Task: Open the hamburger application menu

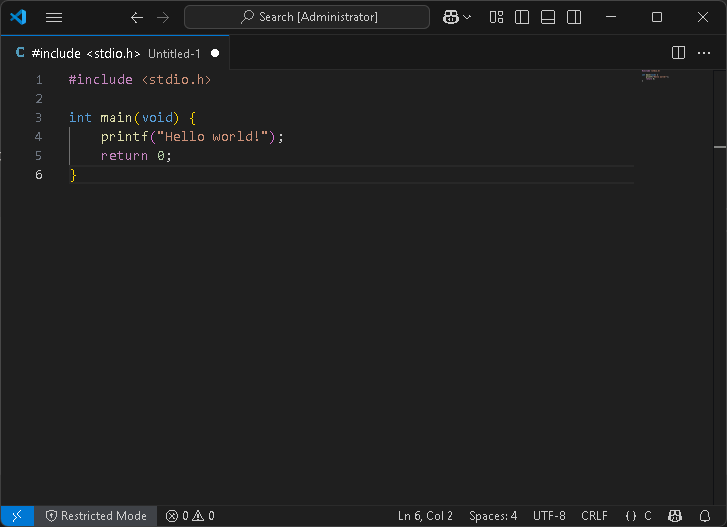Action: point(54,17)
